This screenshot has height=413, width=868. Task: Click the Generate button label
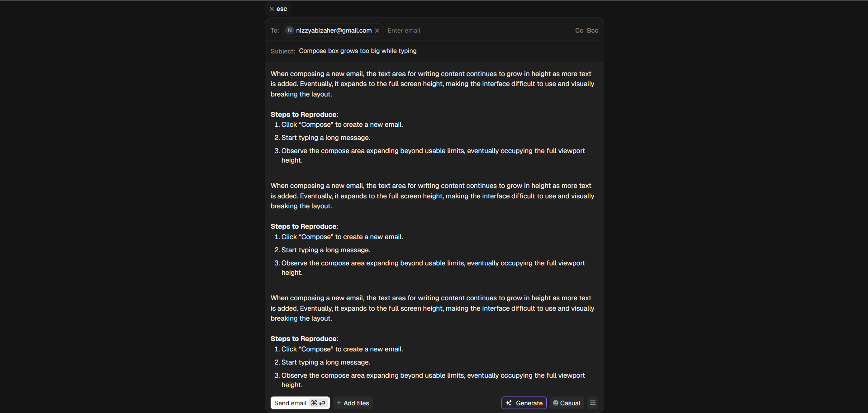coord(529,403)
